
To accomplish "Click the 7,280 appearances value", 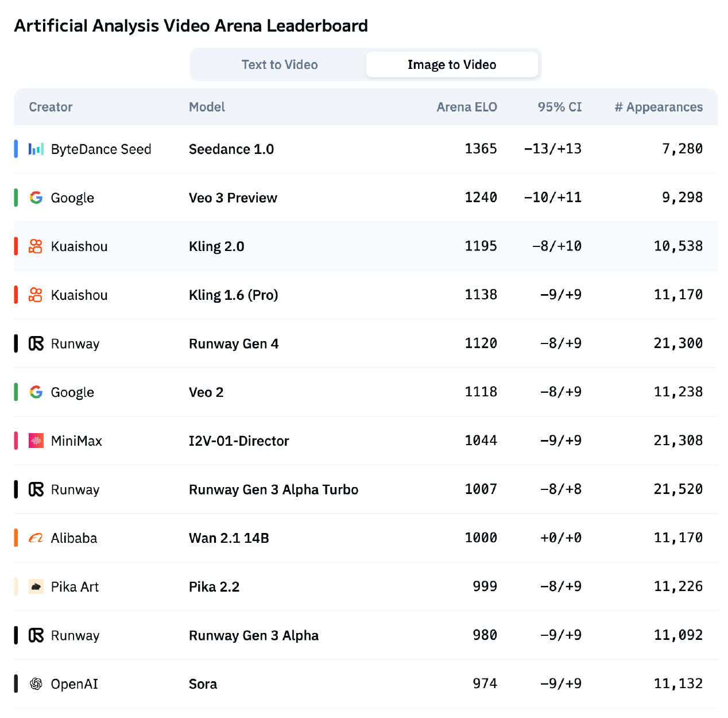I will [x=683, y=149].
